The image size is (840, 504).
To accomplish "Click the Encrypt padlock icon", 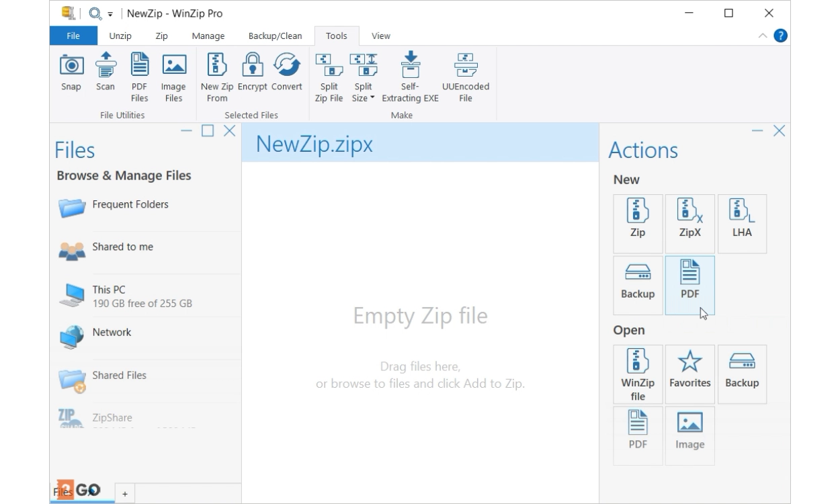I will pos(252,66).
